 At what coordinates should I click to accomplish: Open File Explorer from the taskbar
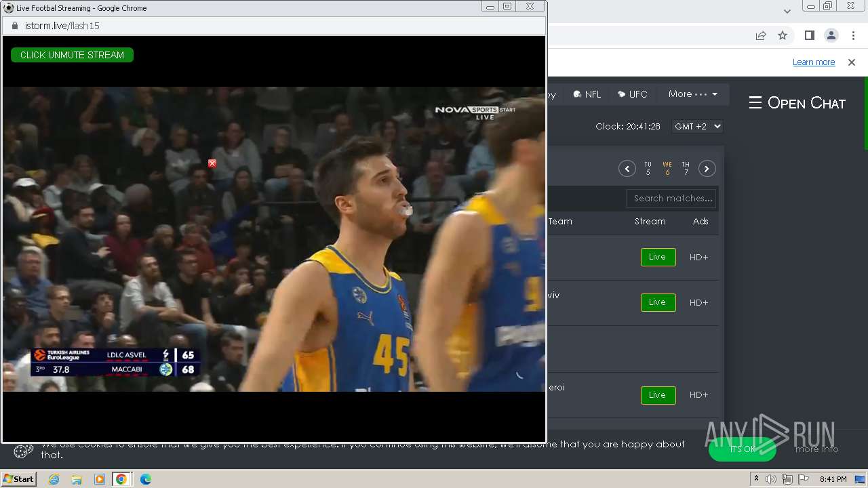coord(77,479)
